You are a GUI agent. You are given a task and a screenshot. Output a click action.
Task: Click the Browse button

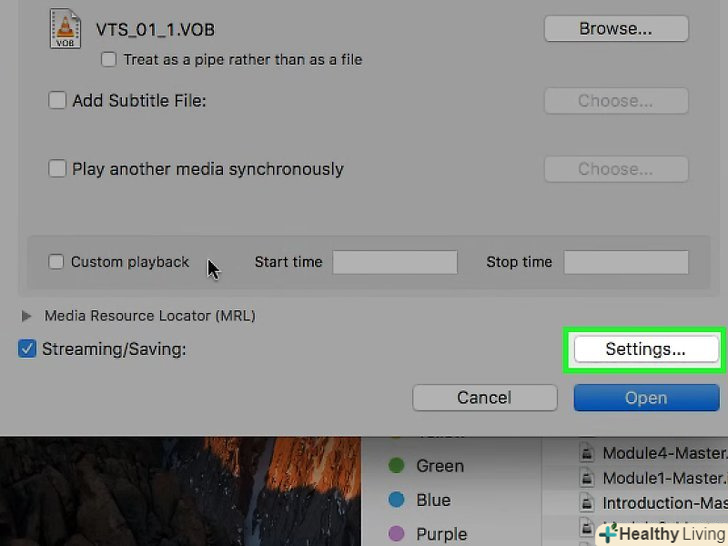click(616, 29)
